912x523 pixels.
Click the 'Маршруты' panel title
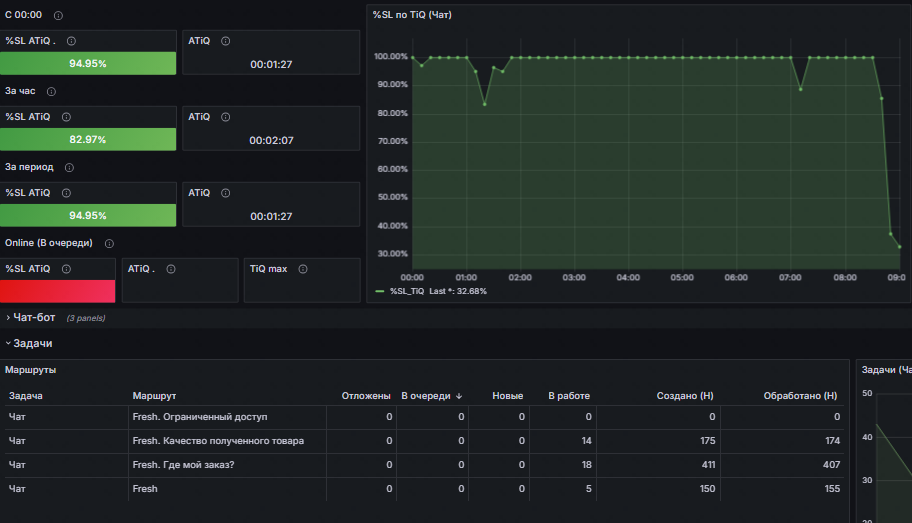coord(30,370)
